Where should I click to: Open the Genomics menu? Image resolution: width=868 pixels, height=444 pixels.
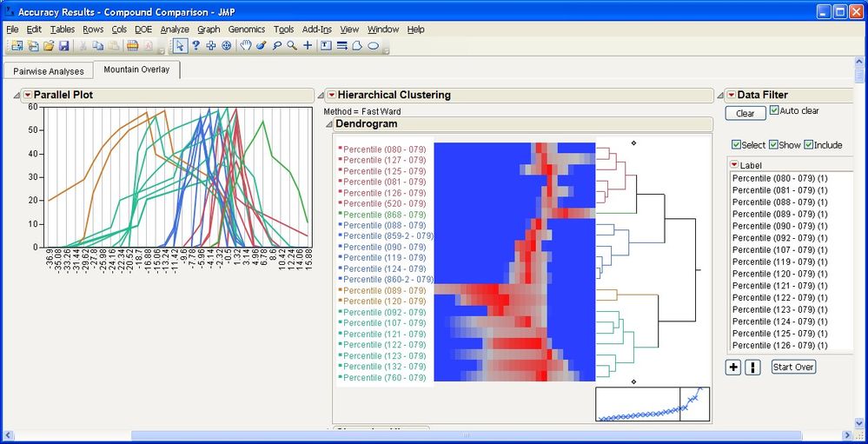247,30
